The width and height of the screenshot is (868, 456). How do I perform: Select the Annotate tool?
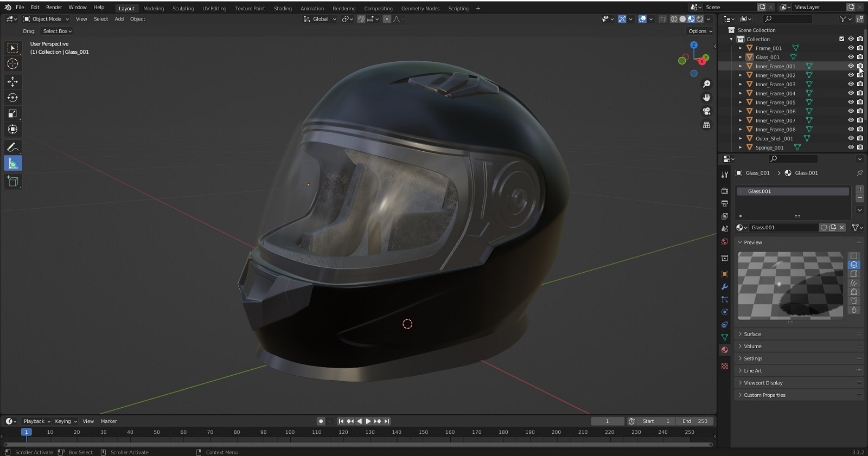pyautogui.click(x=12, y=147)
